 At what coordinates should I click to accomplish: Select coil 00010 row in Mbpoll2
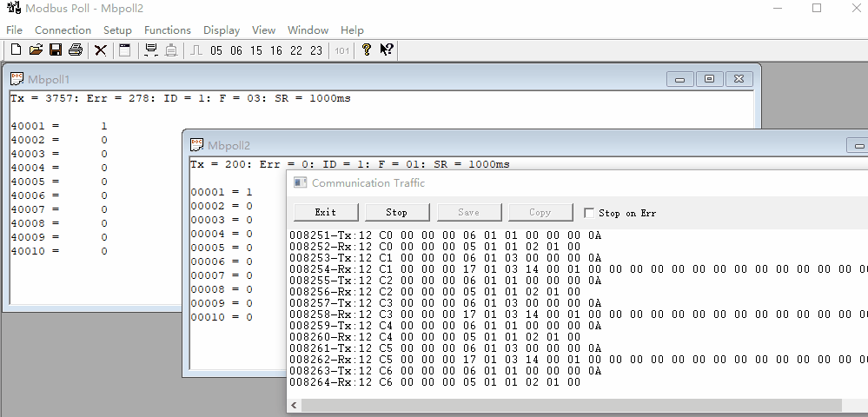click(222, 317)
